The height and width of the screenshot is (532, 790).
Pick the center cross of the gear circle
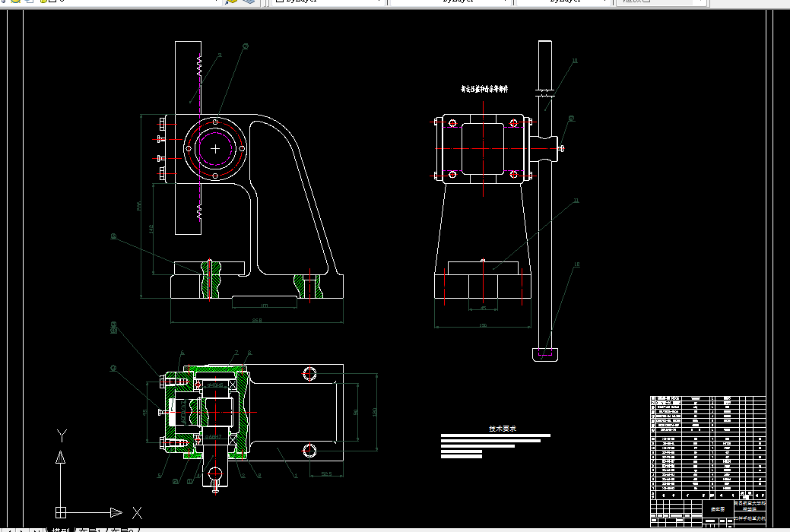tap(215, 149)
